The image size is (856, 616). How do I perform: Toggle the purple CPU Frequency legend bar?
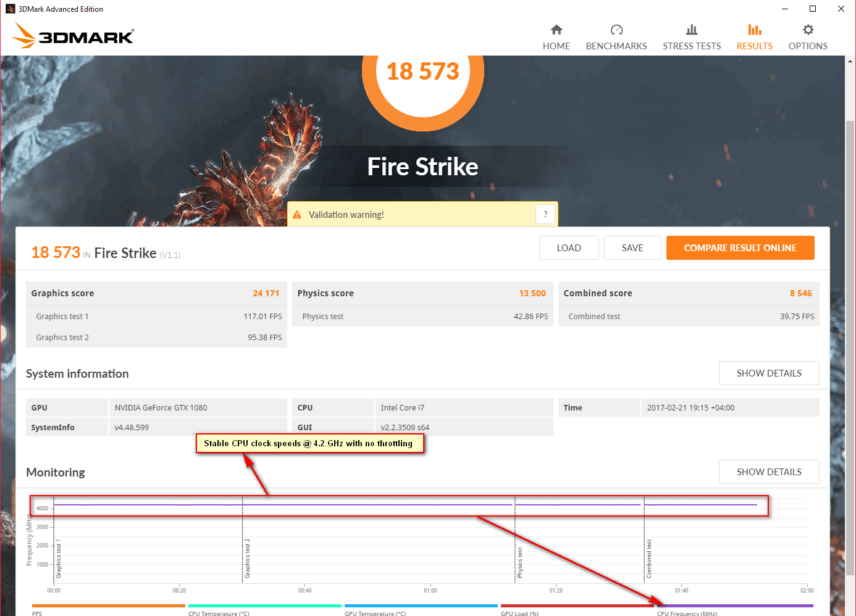[735, 606]
